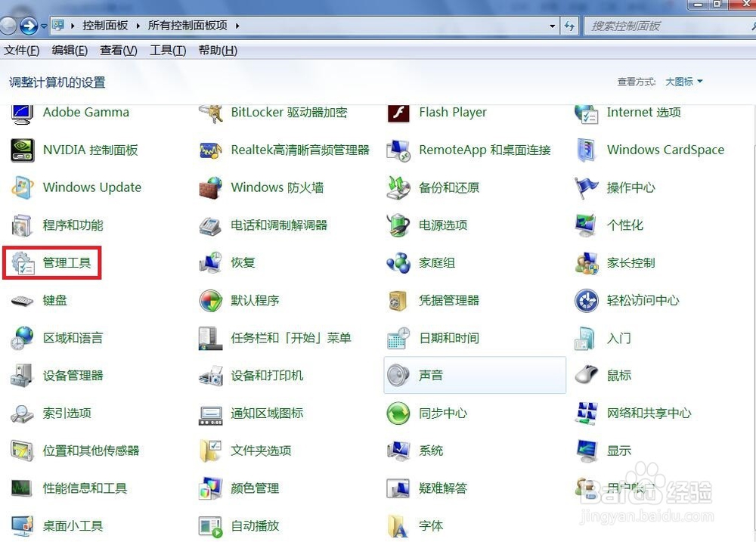
Task: Open the 查看(V) menu
Action: coord(119,51)
